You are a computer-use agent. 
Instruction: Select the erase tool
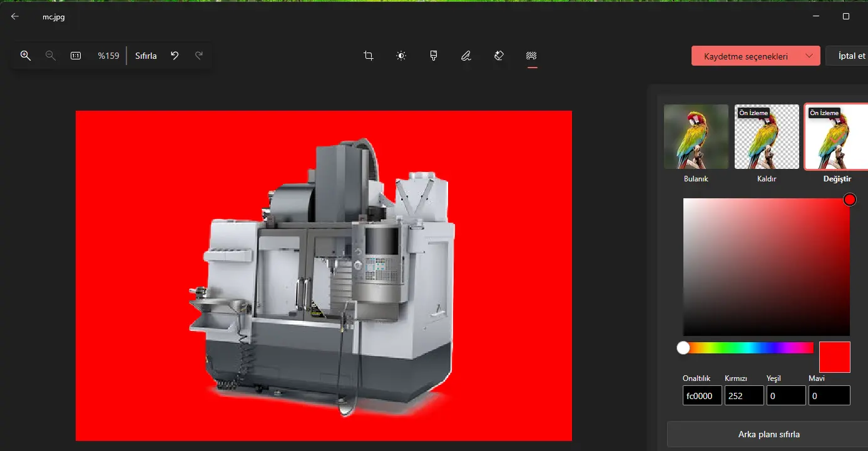(499, 56)
